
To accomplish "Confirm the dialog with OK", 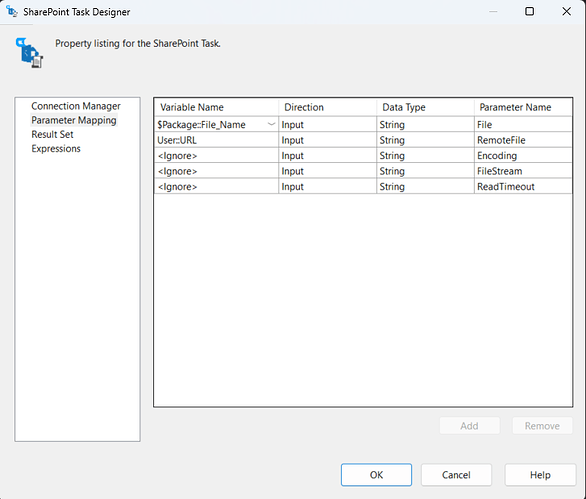I will point(376,475).
